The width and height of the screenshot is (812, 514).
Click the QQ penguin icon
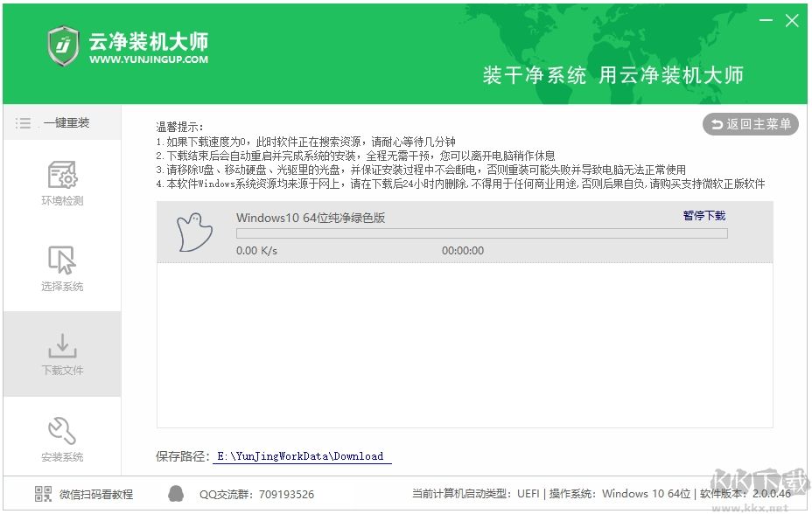[x=176, y=494]
